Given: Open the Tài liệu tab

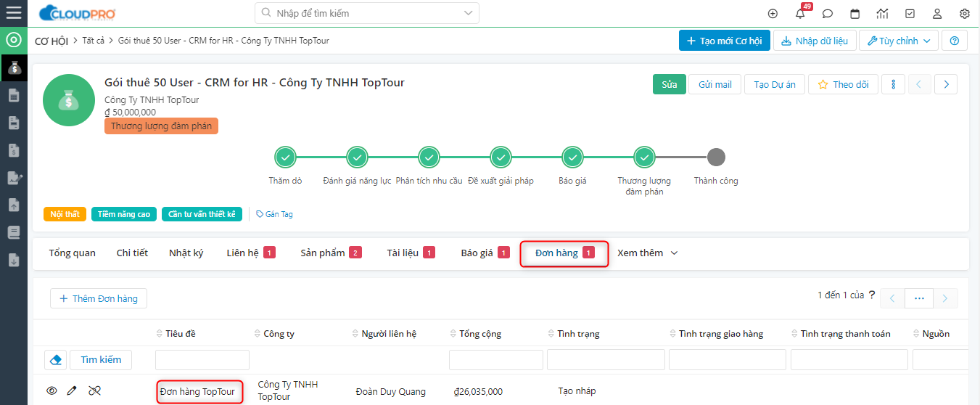Looking at the screenshot, I should coord(411,253).
